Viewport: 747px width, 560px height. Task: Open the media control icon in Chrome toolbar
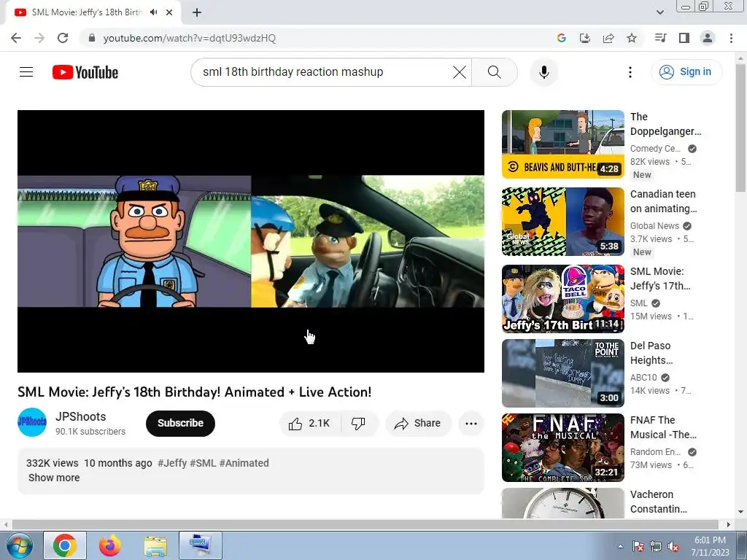660,38
